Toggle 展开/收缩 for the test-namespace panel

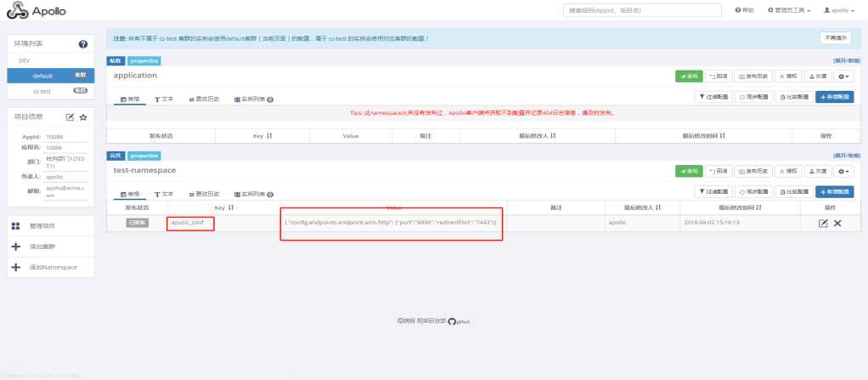847,156
